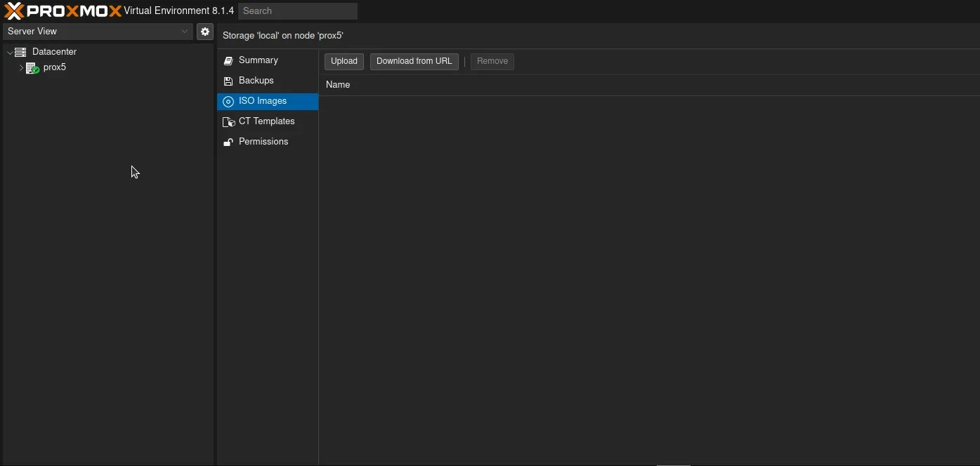Click the Backups floppy icon
This screenshot has height=466, width=980.
pos(228,81)
